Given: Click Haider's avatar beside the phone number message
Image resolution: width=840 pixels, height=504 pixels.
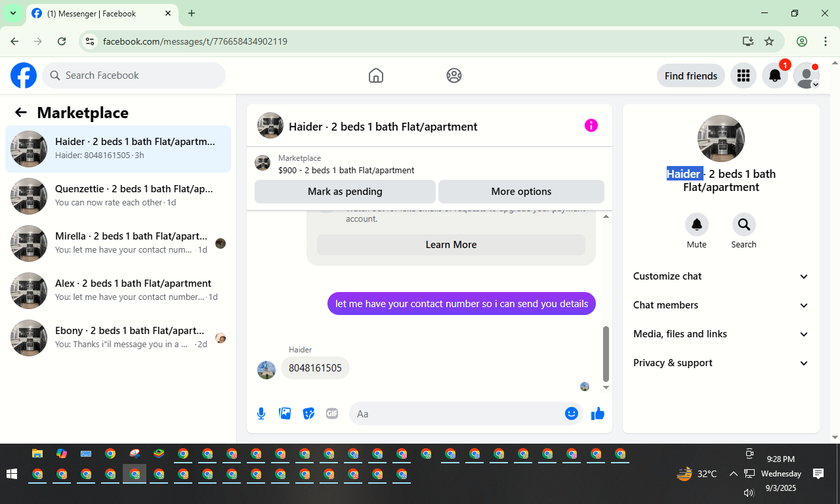Looking at the screenshot, I should coord(266,370).
